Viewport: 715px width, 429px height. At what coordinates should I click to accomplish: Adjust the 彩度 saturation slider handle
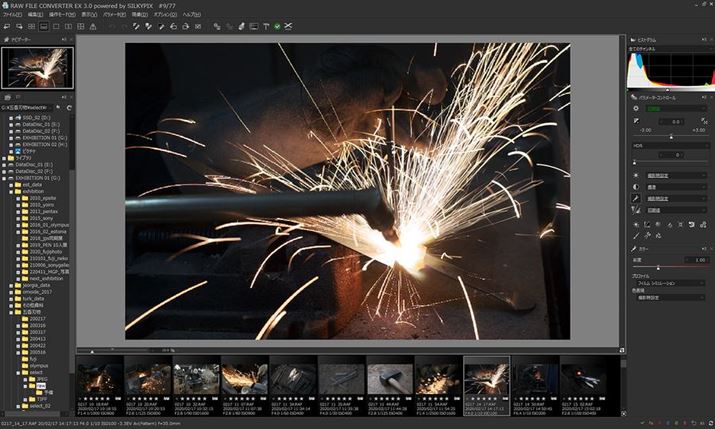658,268
